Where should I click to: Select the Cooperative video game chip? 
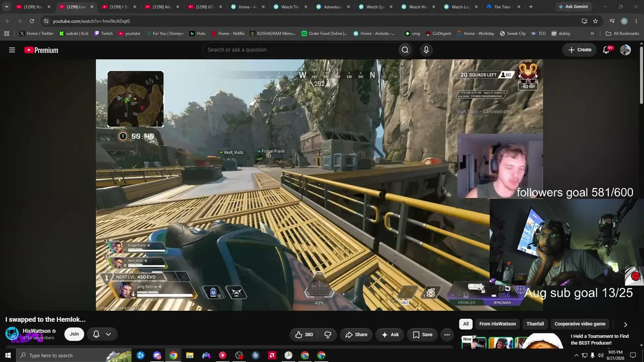(580, 324)
